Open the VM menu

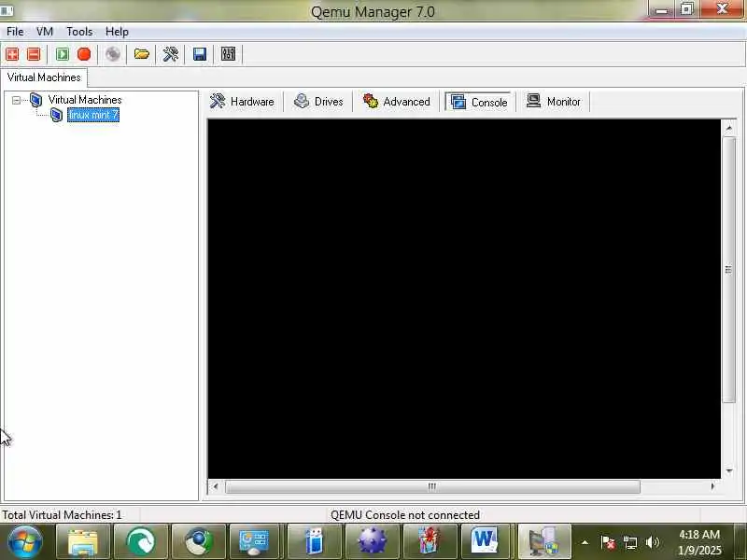click(45, 32)
